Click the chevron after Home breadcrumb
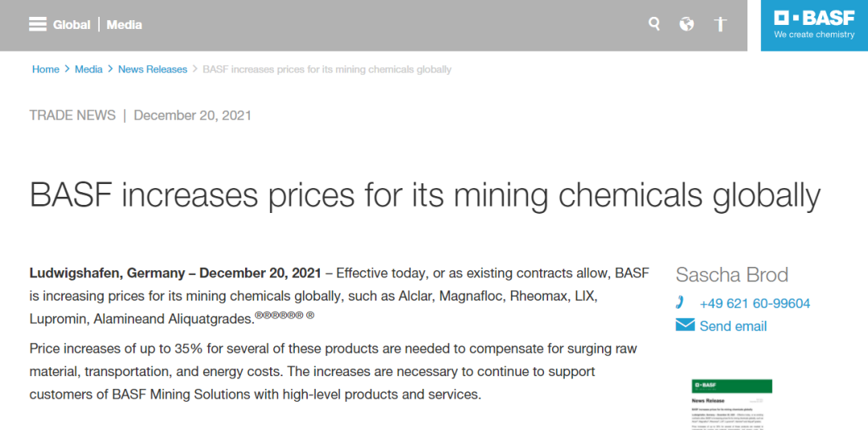The height and width of the screenshot is (430, 868). tap(67, 69)
